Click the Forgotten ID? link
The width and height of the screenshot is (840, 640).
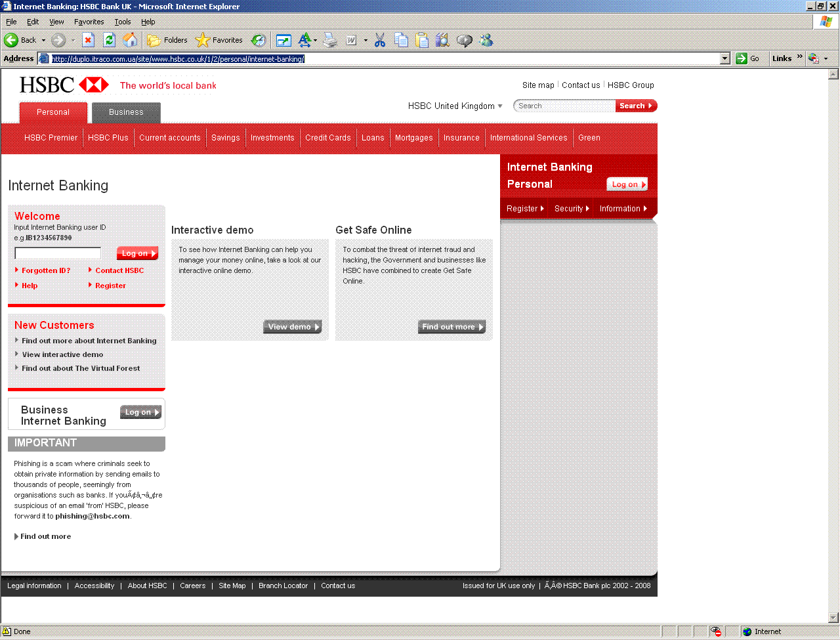pyautogui.click(x=46, y=270)
